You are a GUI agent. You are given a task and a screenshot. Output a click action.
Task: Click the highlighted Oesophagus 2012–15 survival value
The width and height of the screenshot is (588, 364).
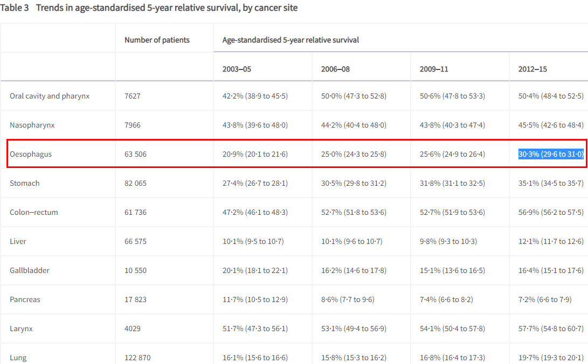[x=550, y=155]
